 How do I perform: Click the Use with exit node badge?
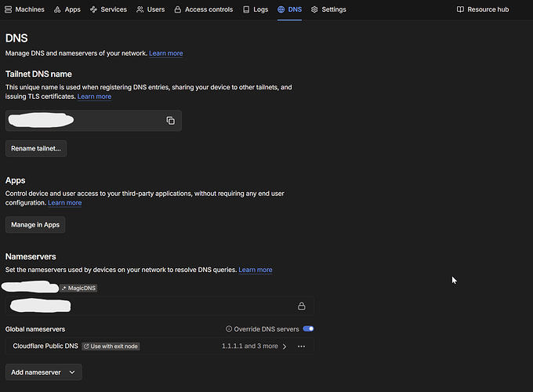(111, 346)
